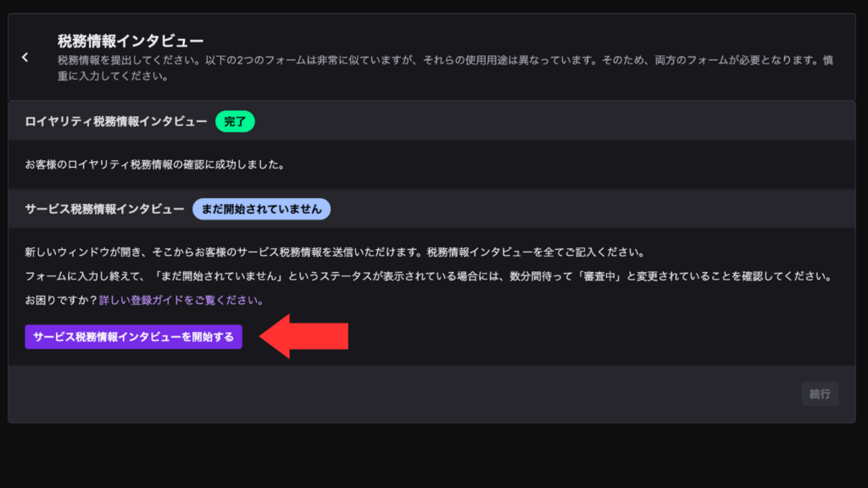Click the 税務情報を提出してください description paragraph
Screen dimensions: 868x488
[x=446, y=68]
